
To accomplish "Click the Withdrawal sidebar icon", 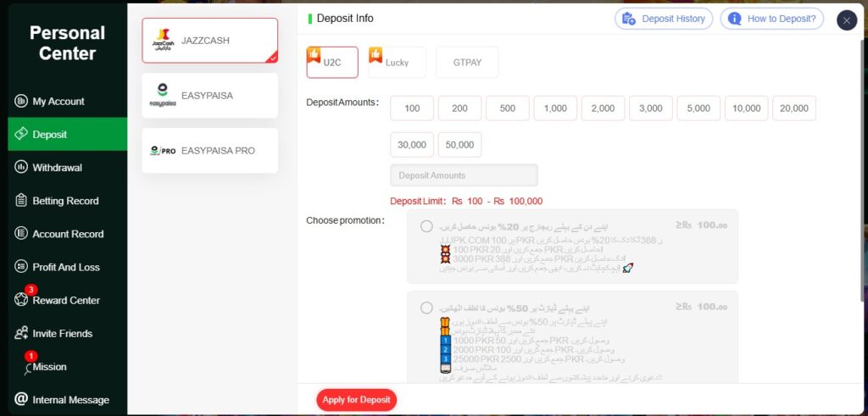I will click(21, 168).
